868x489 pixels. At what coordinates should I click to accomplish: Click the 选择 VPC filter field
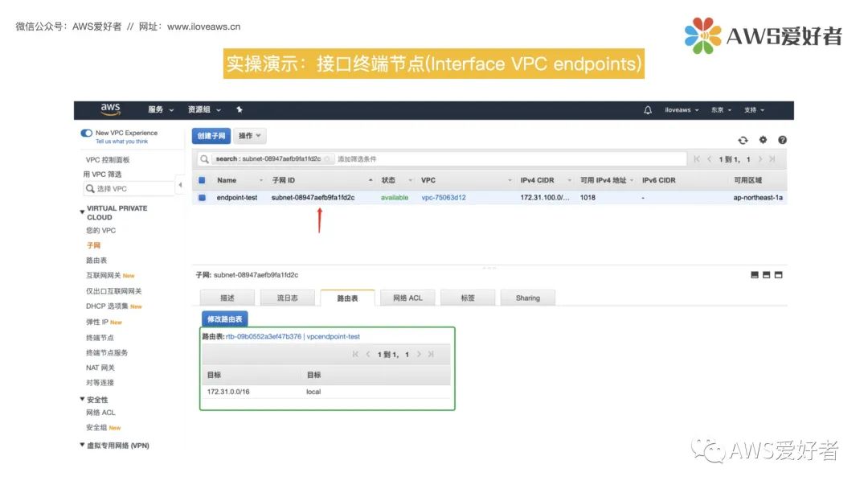point(129,189)
